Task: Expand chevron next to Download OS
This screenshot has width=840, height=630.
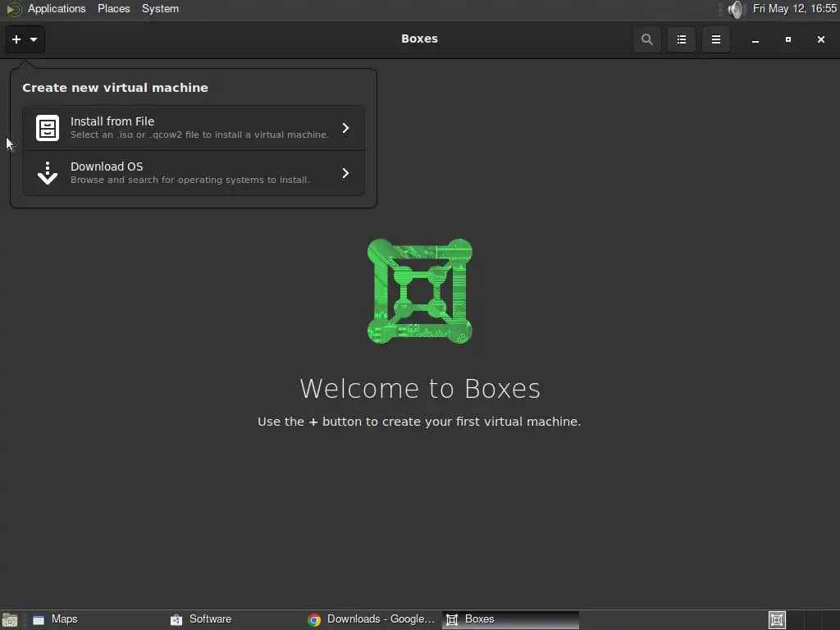Action: [345, 173]
